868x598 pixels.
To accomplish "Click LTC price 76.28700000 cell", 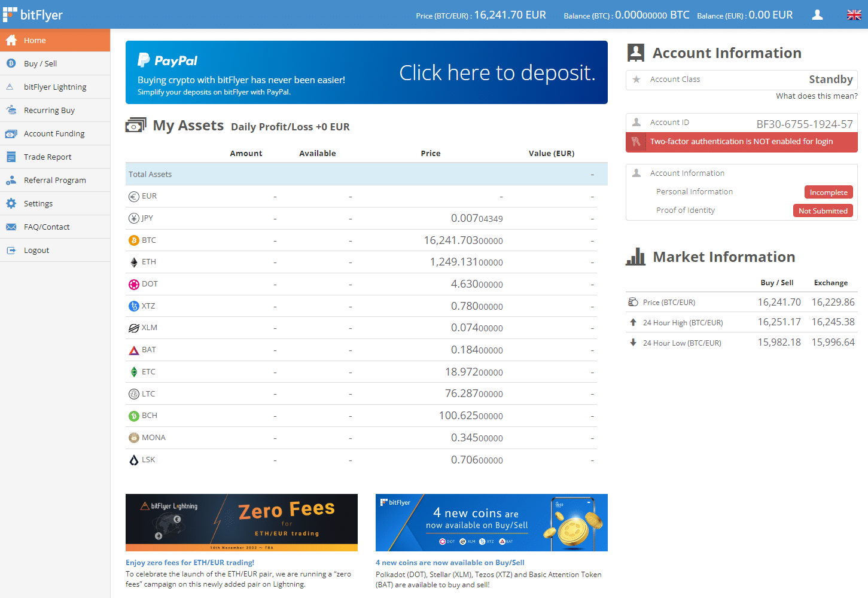I will [474, 393].
